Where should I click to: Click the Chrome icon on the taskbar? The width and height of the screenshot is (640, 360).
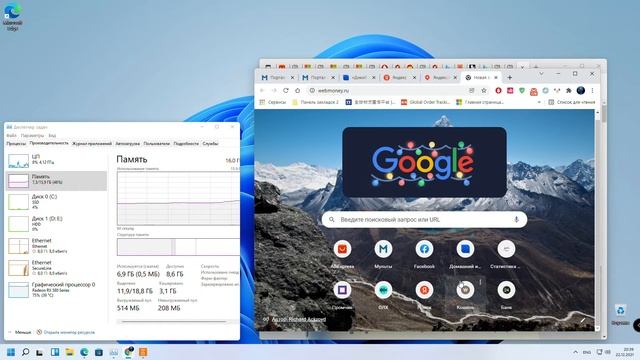(x=129, y=352)
